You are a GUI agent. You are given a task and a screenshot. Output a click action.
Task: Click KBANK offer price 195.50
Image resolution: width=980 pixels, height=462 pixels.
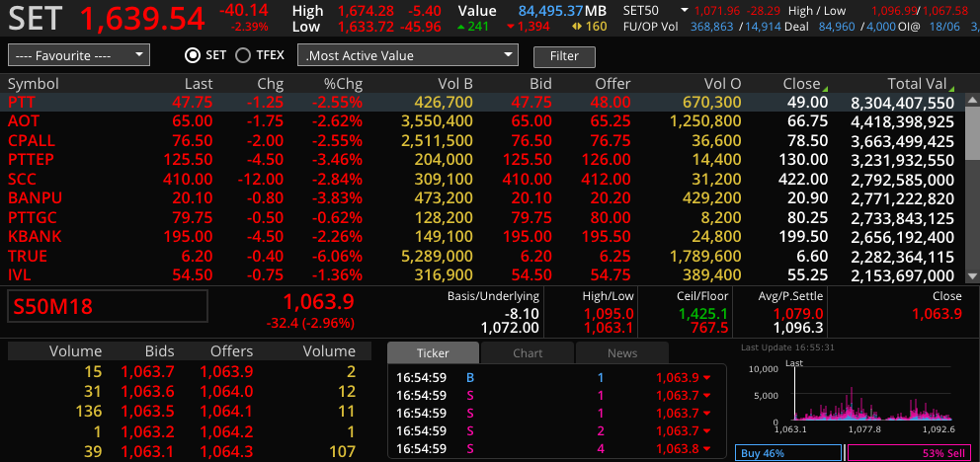pyautogui.click(x=606, y=237)
